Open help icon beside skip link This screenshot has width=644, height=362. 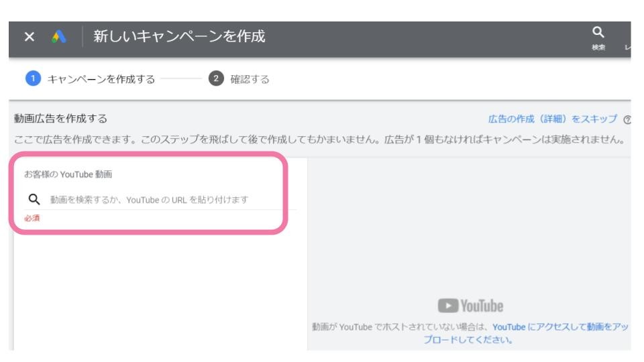point(627,120)
